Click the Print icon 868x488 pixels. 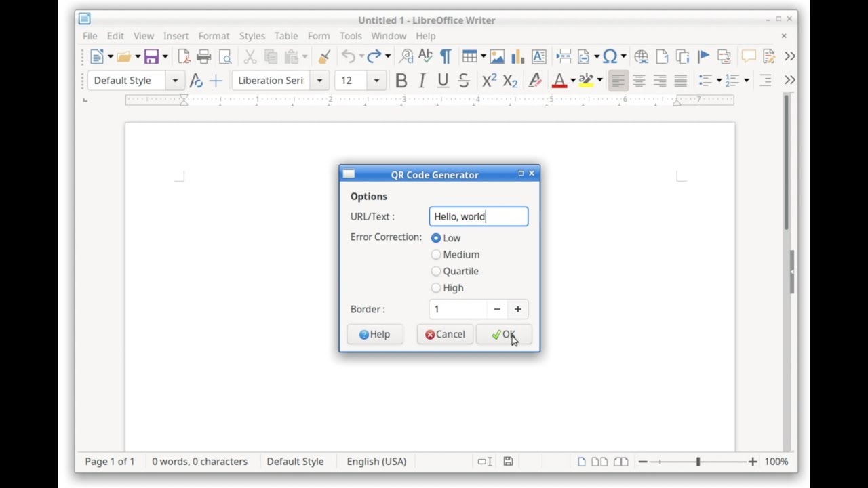[x=203, y=56]
